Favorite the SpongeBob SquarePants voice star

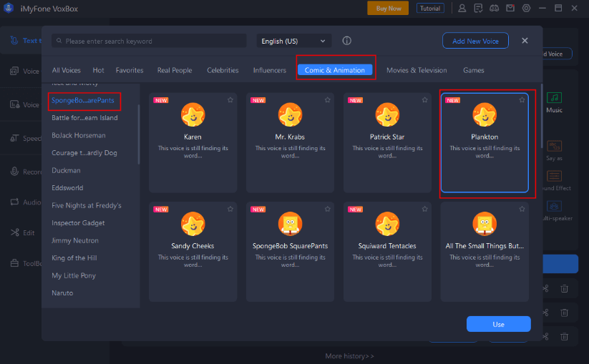click(x=328, y=209)
